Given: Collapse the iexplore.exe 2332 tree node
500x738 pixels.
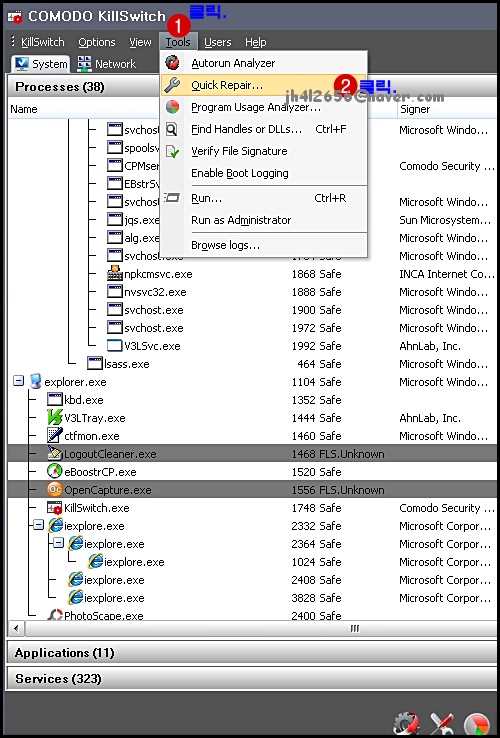Looking at the screenshot, I should pos(39,525).
